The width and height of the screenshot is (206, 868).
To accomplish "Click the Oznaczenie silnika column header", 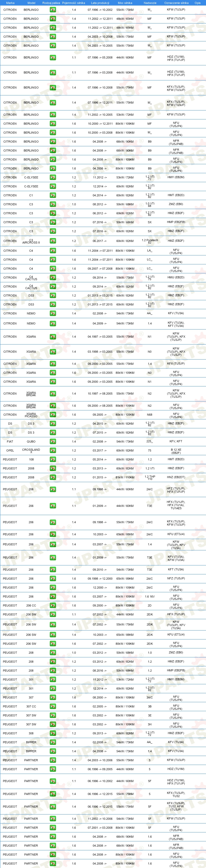I will pos(176,3).
